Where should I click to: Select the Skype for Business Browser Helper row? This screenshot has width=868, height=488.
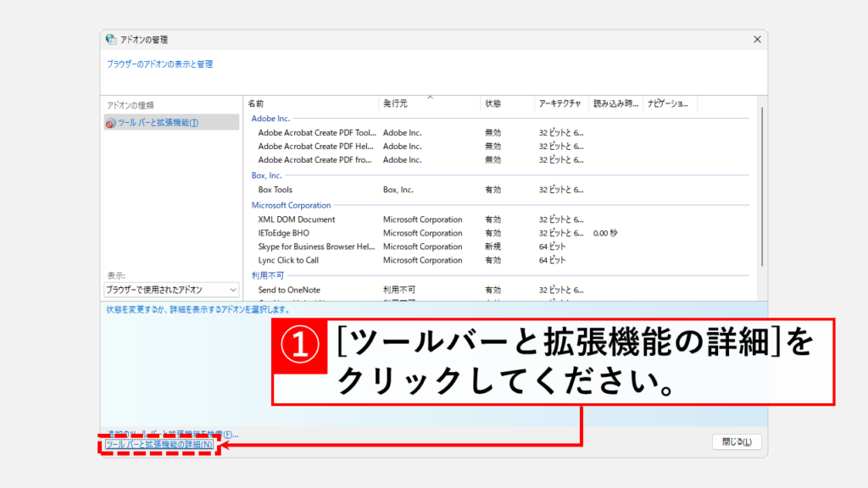(315, 247)
